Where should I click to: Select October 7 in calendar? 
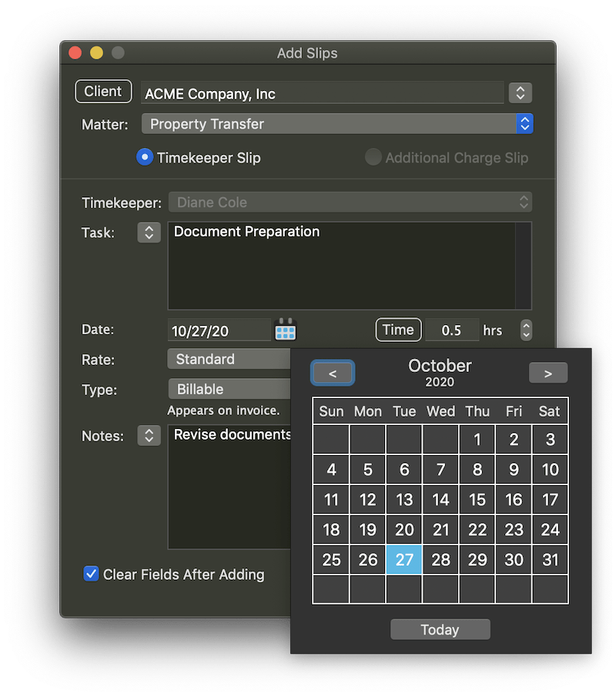pyautogui.click(x=440, y=469)
